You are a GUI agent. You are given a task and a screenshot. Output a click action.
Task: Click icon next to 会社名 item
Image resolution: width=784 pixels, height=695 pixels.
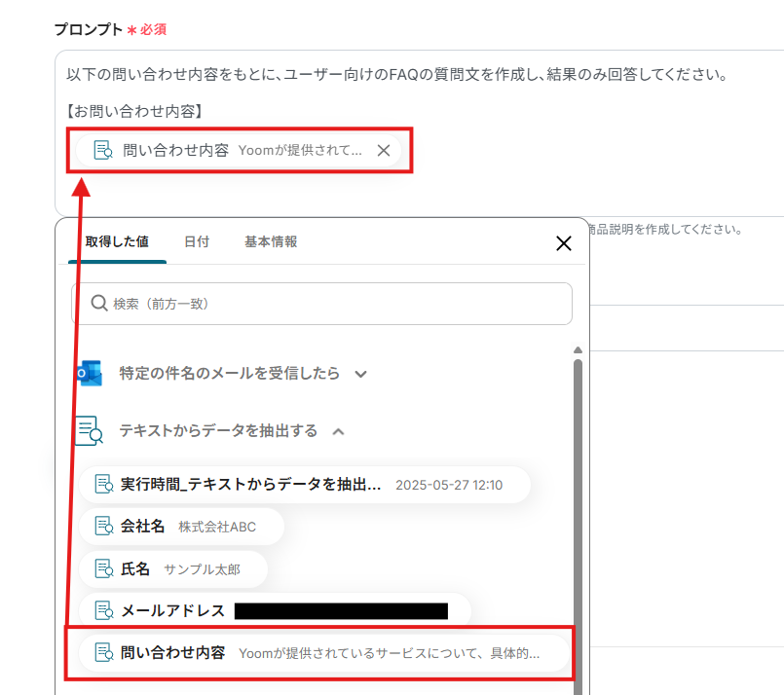point(104,527)
